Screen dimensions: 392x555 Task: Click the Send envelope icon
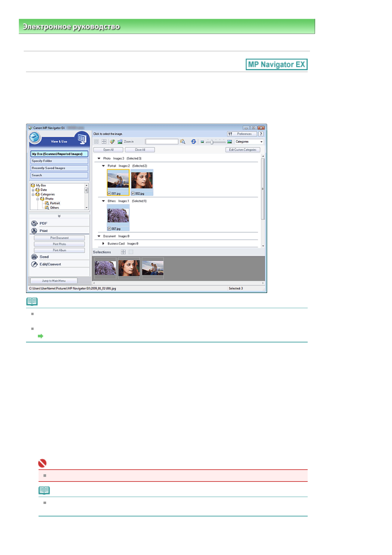coord(34,257)
